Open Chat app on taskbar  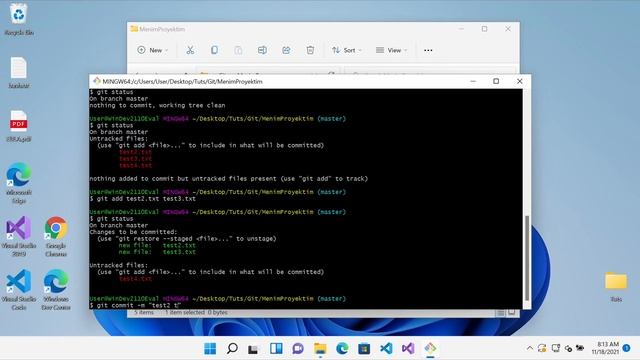298,349
